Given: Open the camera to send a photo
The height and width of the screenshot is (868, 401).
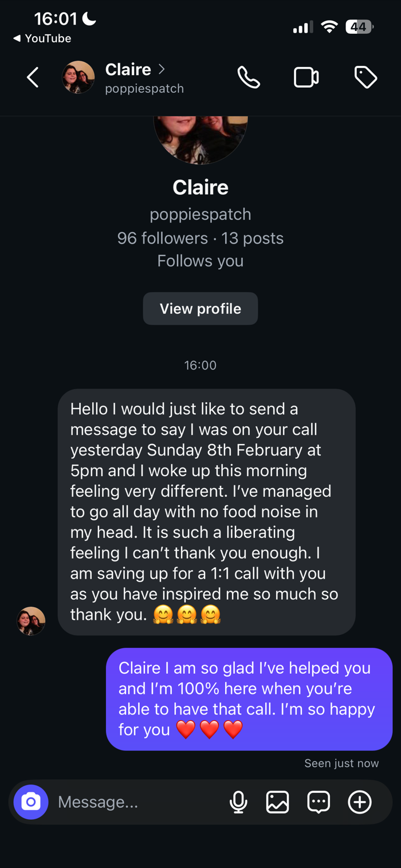Looking at the screenshot, I should coord(31,801).
